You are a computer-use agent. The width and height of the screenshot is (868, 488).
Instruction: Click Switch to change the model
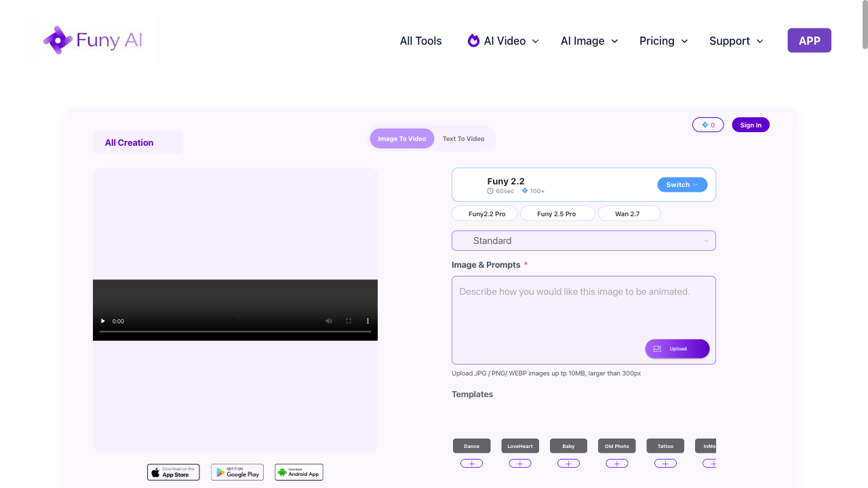point(682,184)
